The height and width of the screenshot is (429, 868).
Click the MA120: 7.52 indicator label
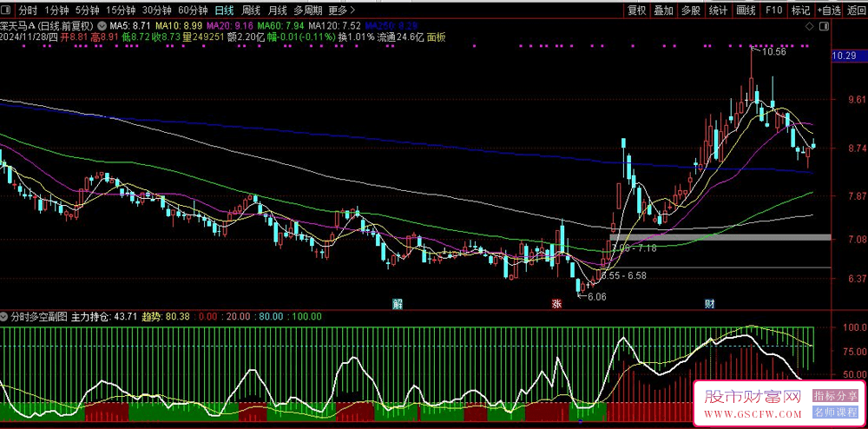(x=335, y=25)
